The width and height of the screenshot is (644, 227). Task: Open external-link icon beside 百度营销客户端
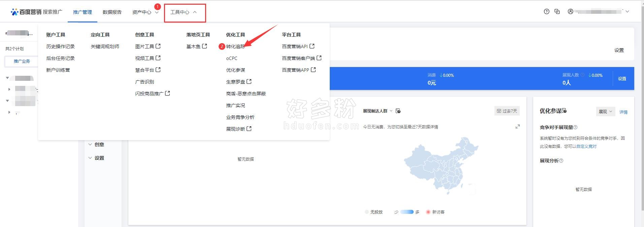(319, 58)
